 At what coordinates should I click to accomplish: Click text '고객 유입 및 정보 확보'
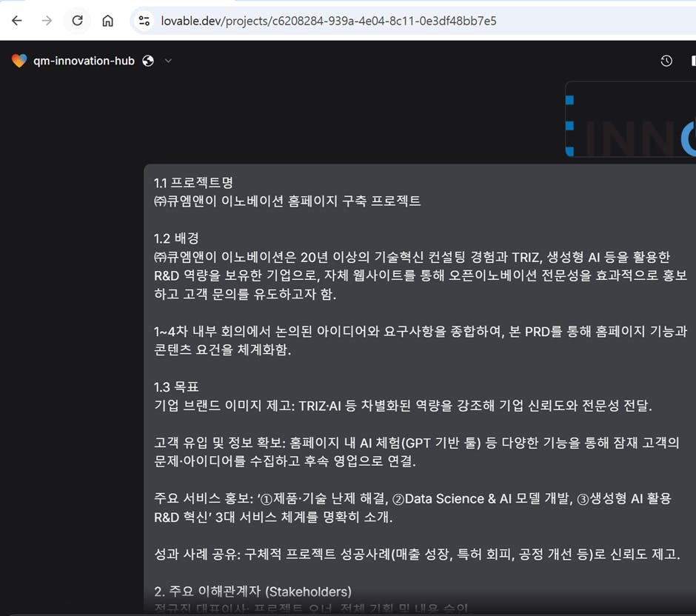(218, 443)
